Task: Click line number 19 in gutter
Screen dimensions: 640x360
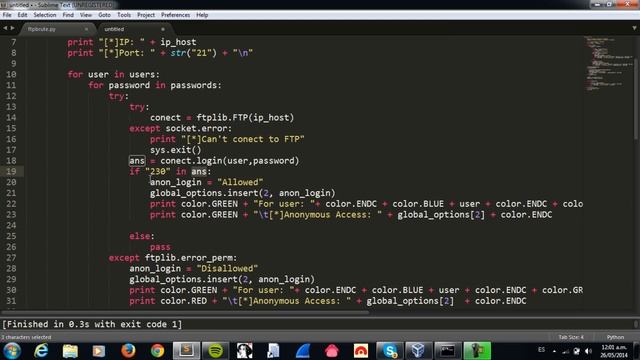Action: click(11, 171)
